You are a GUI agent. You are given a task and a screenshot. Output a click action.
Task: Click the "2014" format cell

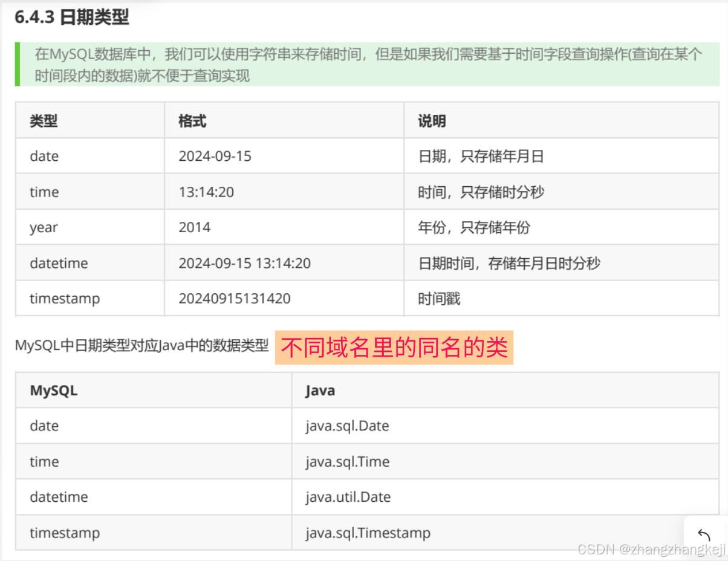click(x=284, y=227)
